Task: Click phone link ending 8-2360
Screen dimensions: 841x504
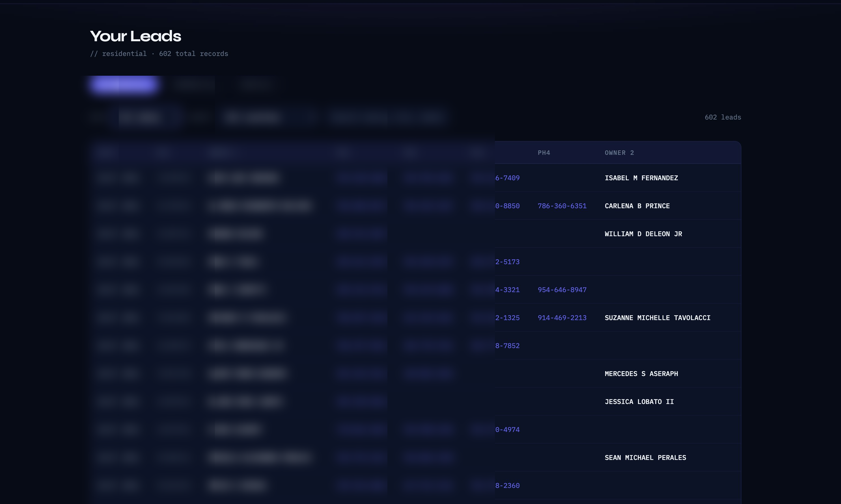Action: pos(507,485)
